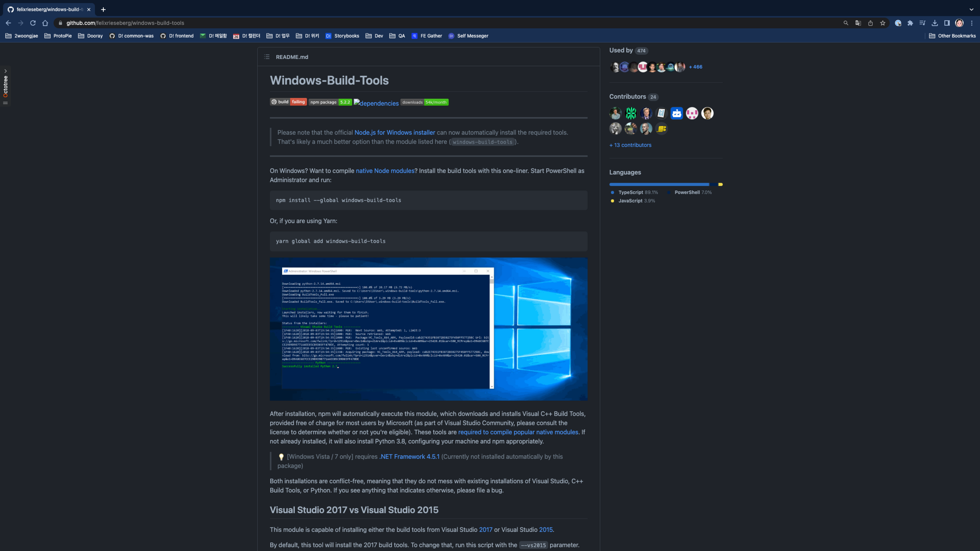Open a new browser tab

pyautogui.click(x=103, y=9)
